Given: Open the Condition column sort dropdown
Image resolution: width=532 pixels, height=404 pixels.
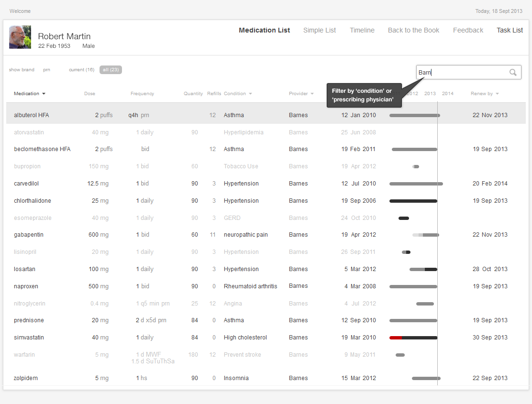Looking at the screenshot, I should click(x=250, y=94).
